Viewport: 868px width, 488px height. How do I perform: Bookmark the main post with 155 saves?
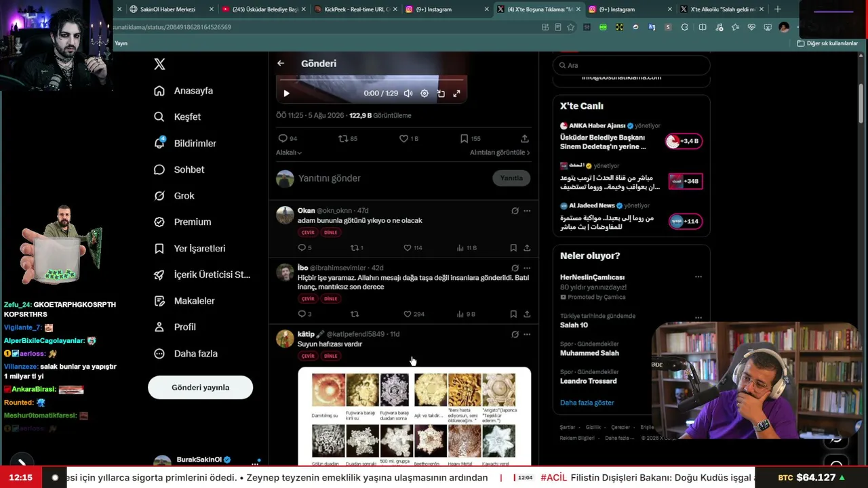[x=470, y=138]
